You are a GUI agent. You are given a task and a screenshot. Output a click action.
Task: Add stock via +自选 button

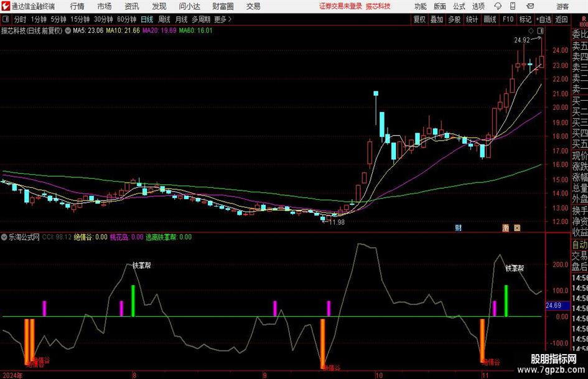(x=543, y=19)
